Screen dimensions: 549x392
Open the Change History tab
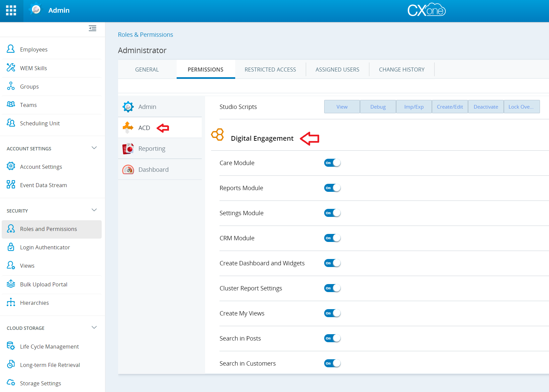401,70
